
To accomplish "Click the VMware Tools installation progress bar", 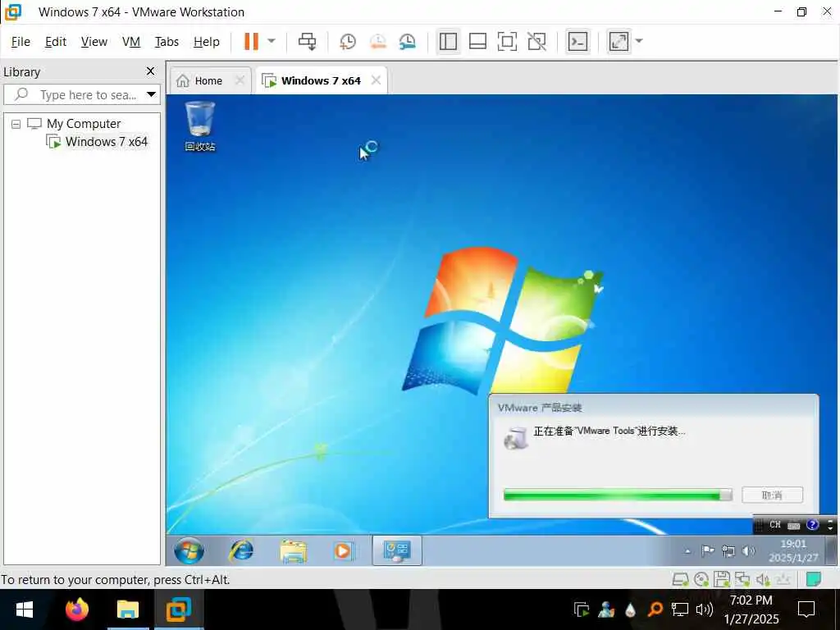I will pyautogui.click(x=618, y=495).
